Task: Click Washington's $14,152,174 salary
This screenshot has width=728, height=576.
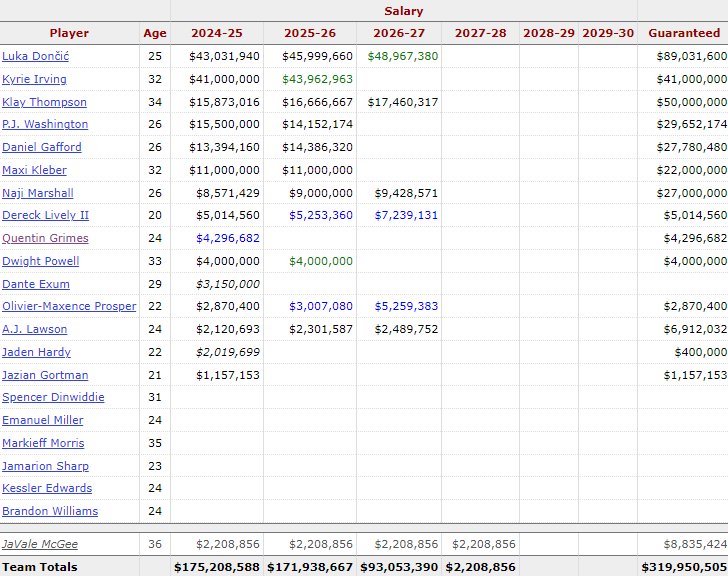Action: 317,124
